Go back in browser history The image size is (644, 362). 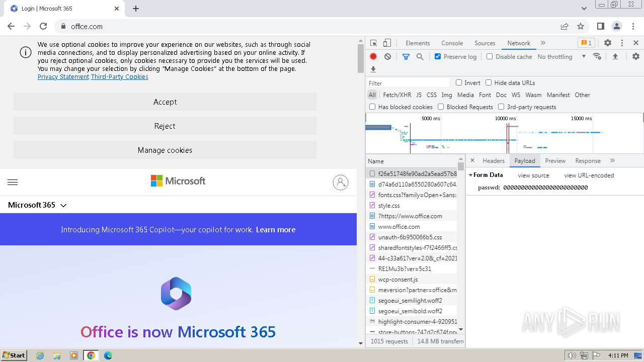[11, 26]
